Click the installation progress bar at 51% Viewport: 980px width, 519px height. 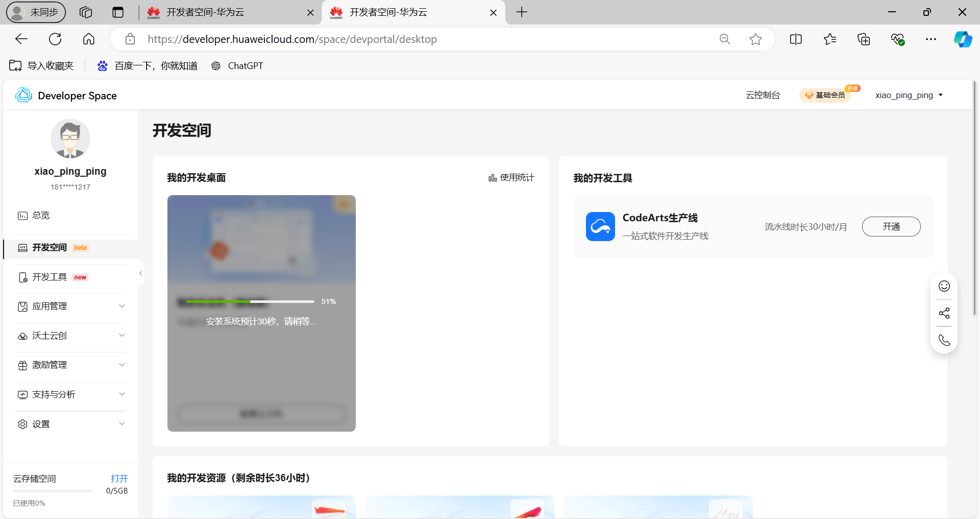pyautogui.click(x=251, y=301)
